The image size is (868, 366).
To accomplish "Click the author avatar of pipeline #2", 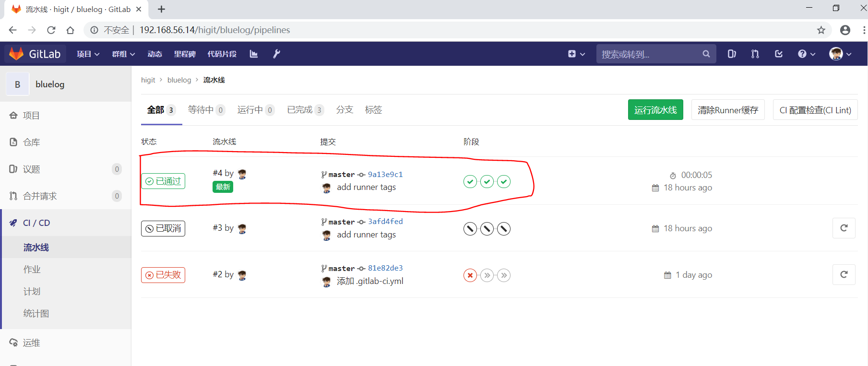I will pyautogui.click(x=242, y=275).
